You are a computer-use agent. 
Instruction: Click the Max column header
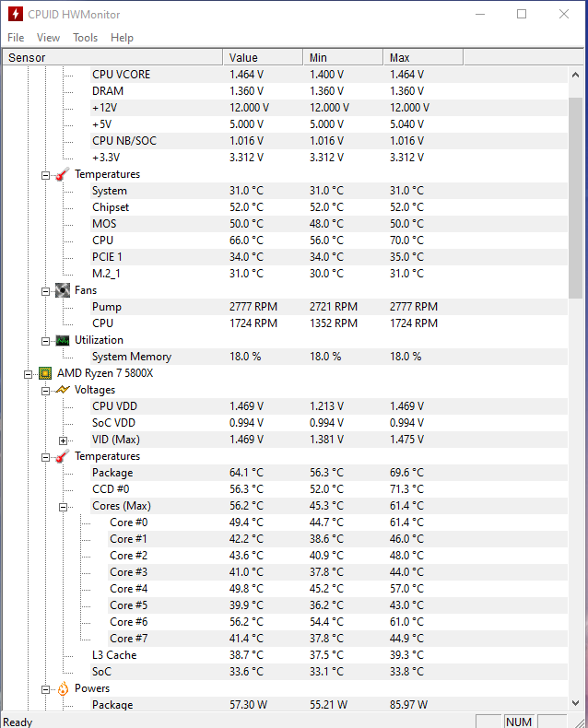coord(423,57)
